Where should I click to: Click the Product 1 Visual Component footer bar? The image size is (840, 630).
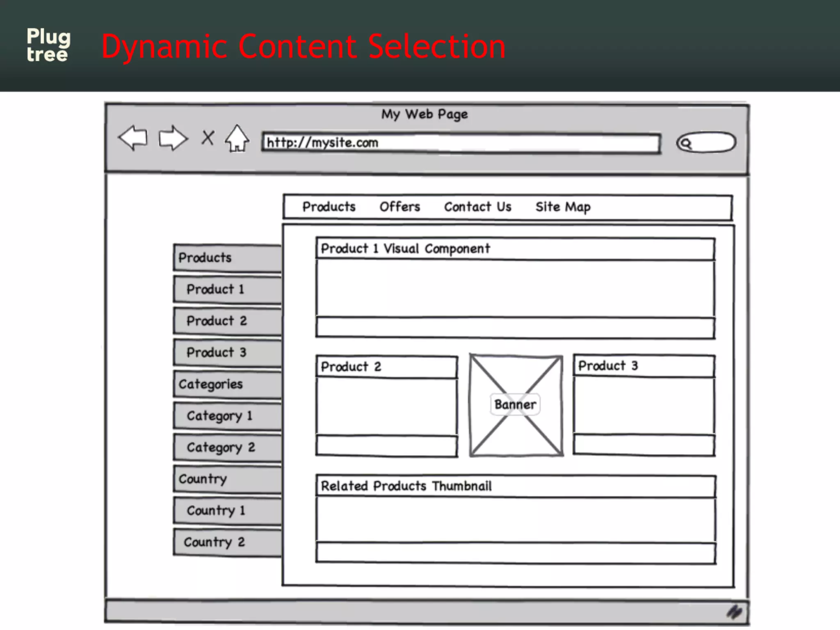pos(515,328)
